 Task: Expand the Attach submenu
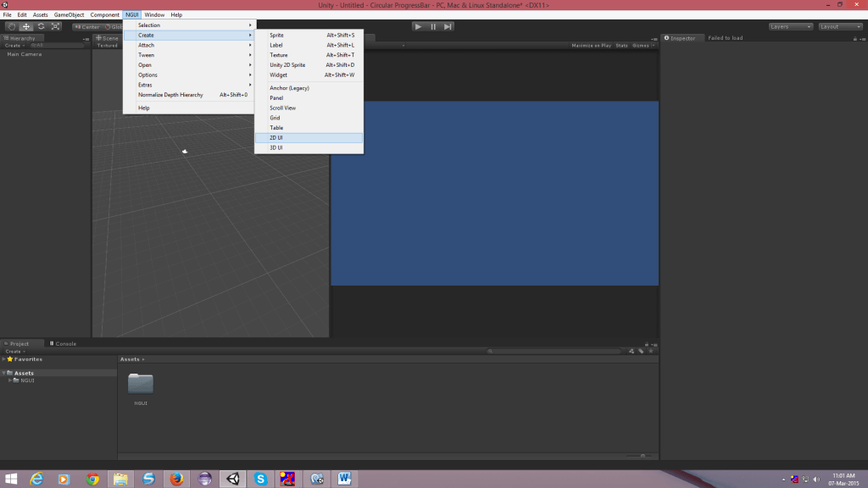(189, 45)
